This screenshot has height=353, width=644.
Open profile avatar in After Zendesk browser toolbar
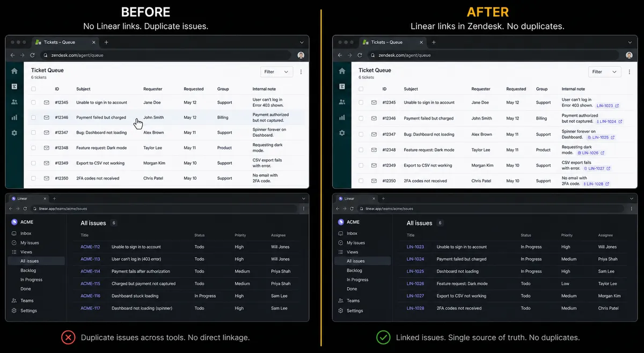click(x=629, y=55)
